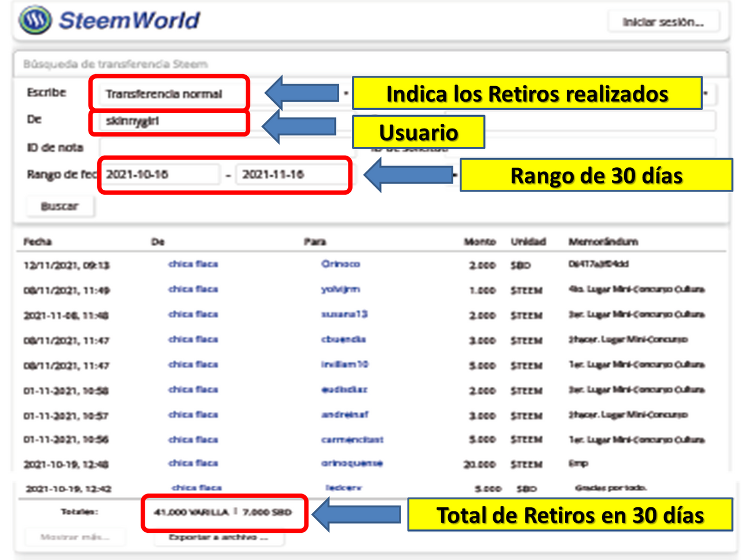The width and height of the screenshot is (741, 560).
Task: Select date cell 12/11/2021, 09:13
Action: (67, 266)
